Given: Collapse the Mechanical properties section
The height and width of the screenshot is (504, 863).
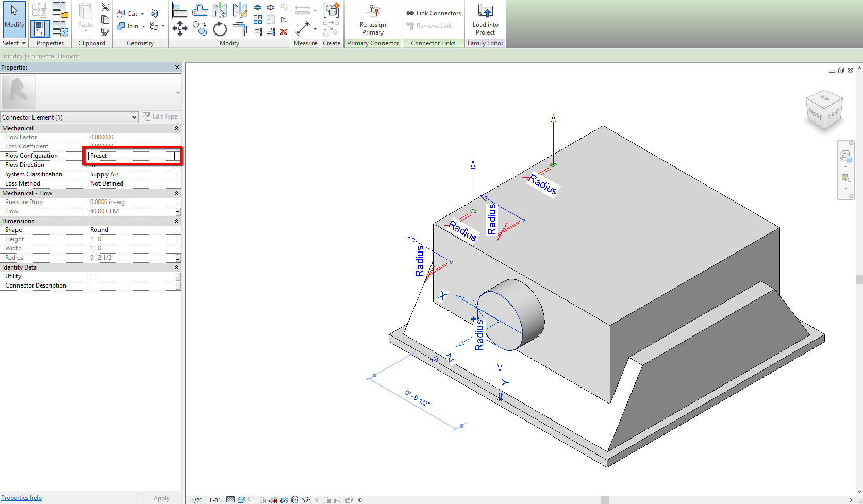Looking at the screenshot, I should pyautogui.click(x=176, y=127).
